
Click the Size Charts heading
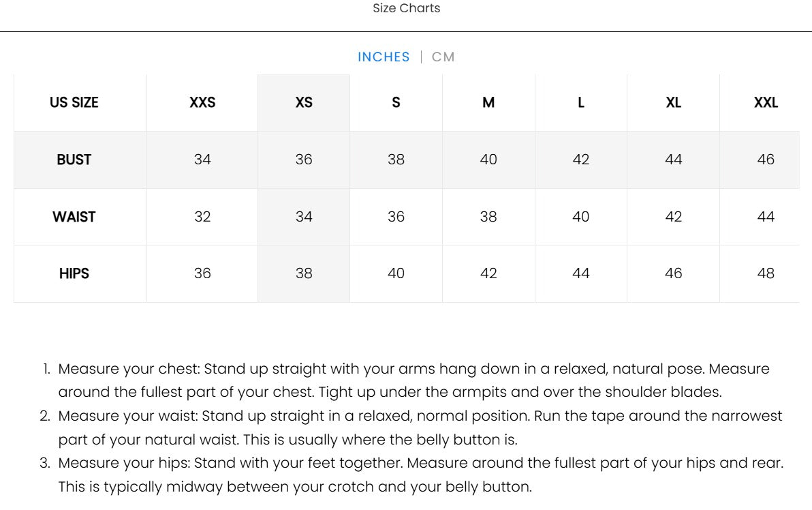tap(407, 8)
